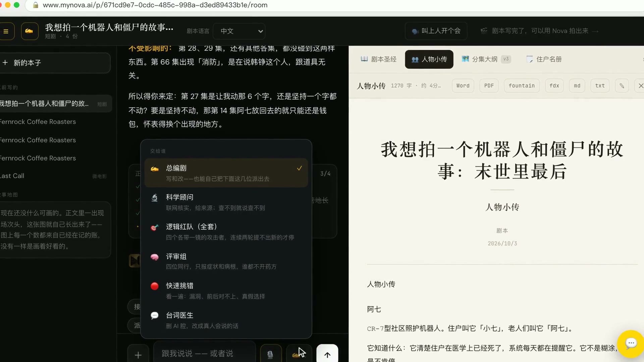Export document as Word
The height and width of the screenshot is (362, 644).
click(x=463, y=86)
